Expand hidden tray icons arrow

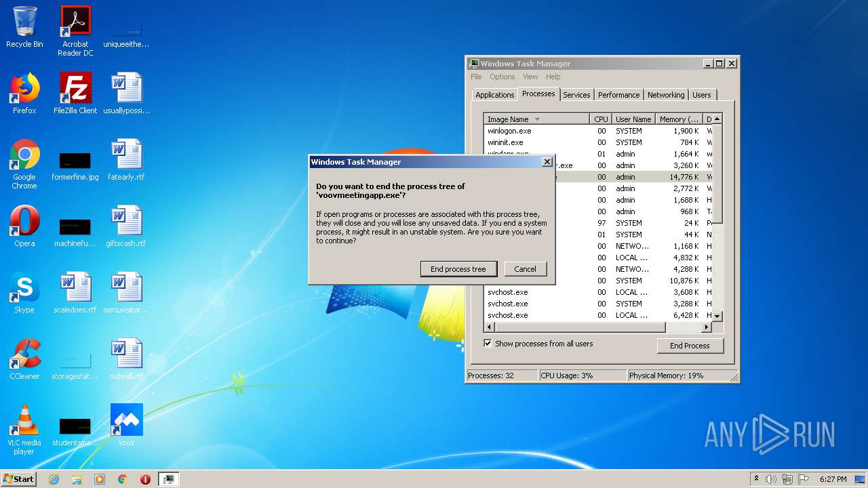pos(756,479)
